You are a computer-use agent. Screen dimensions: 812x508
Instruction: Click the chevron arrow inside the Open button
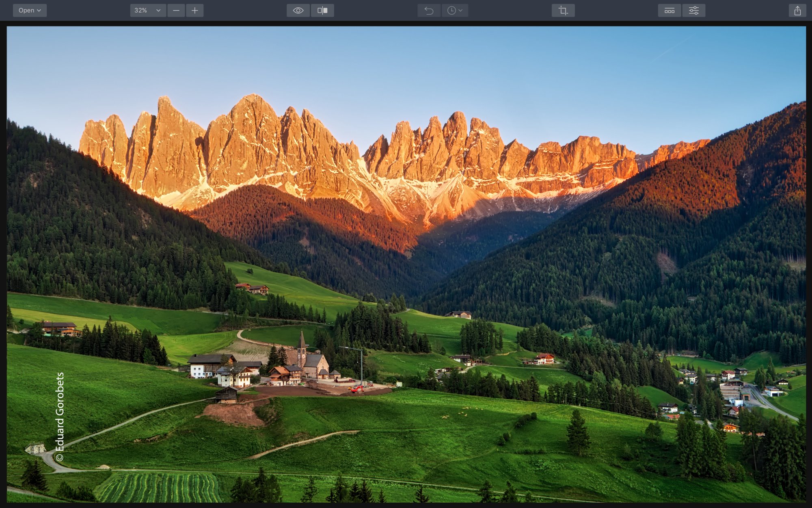(39, 11)
